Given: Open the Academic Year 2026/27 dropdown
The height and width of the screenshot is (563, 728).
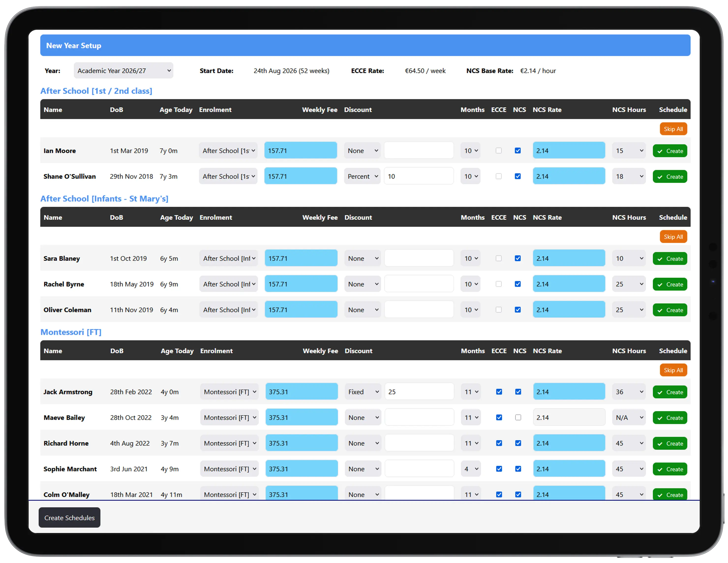Looking at the screenshot, I should coord(123,71).
